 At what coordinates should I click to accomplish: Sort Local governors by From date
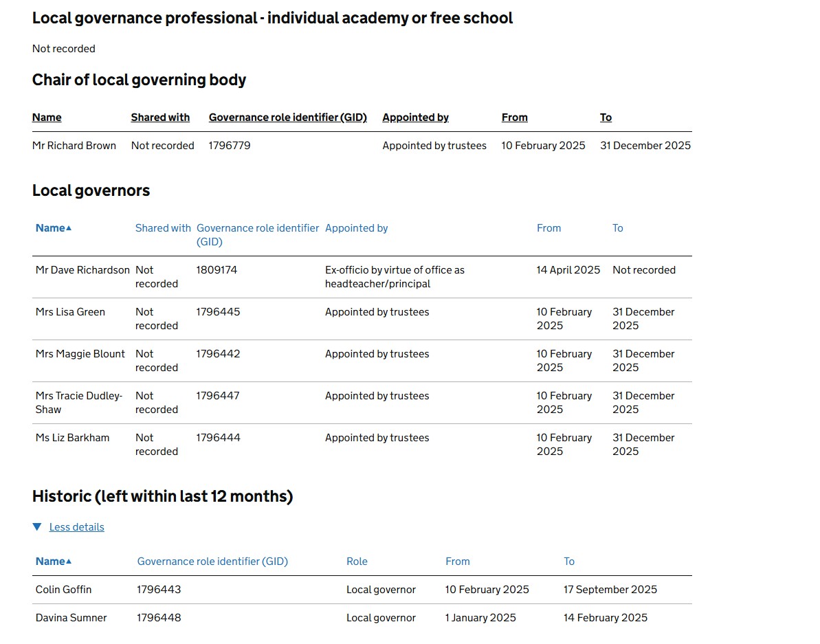tap(548, 228)
